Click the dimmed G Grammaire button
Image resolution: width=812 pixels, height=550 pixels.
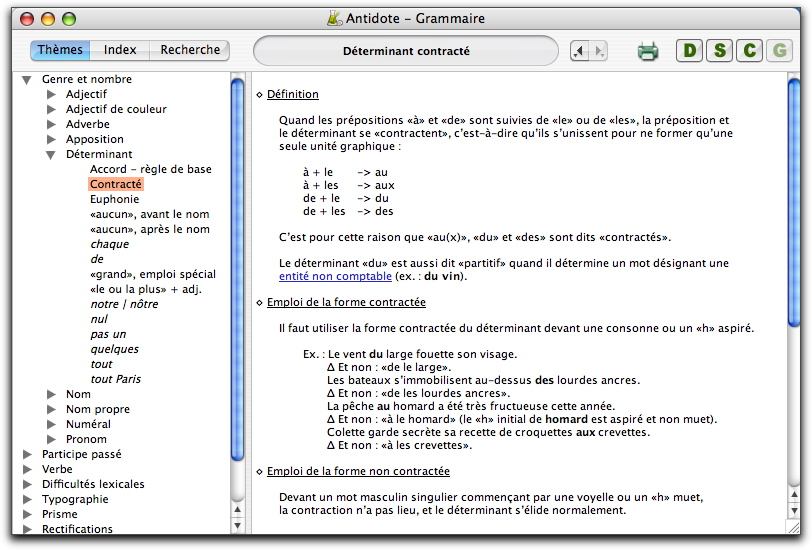coord(779,51)
